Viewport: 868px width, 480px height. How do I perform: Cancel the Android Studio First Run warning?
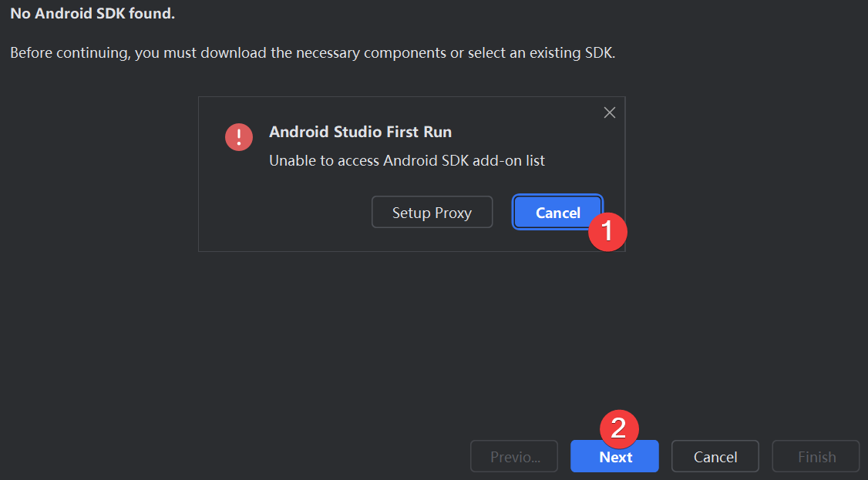(557, 212)
